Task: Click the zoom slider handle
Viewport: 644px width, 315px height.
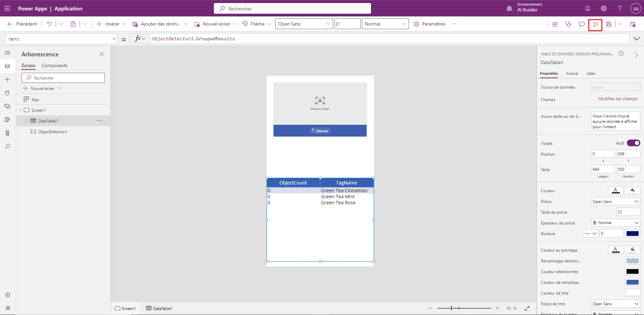Action: pos(451,308)
